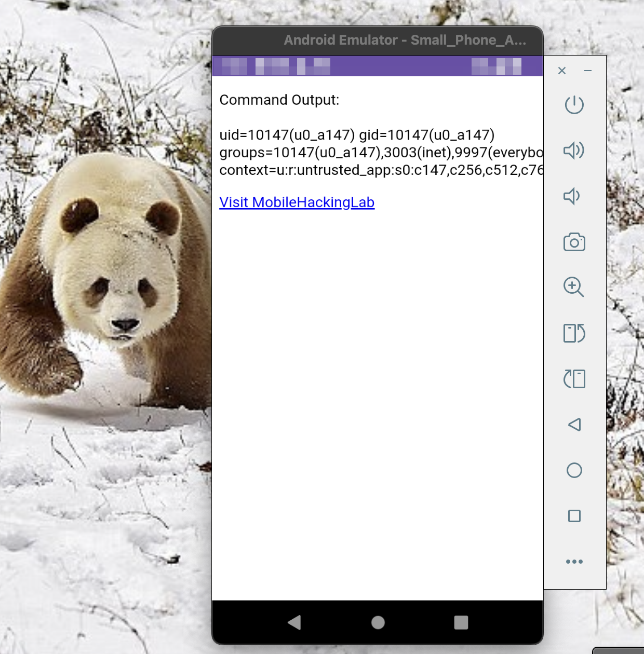Tap Android home button in black navigation bar
The height and width of the screenshot is (654, 644).
[x=378, y=622]
